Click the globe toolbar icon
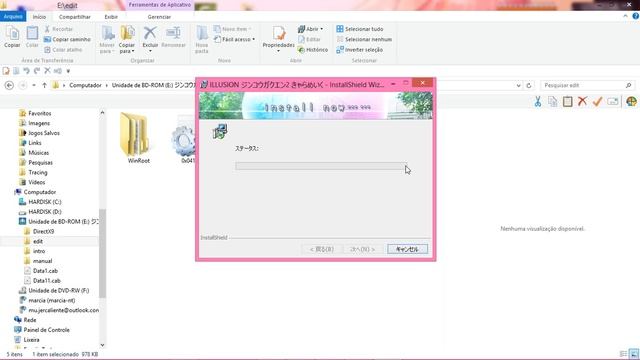640x360 pixels. point(631,102)
